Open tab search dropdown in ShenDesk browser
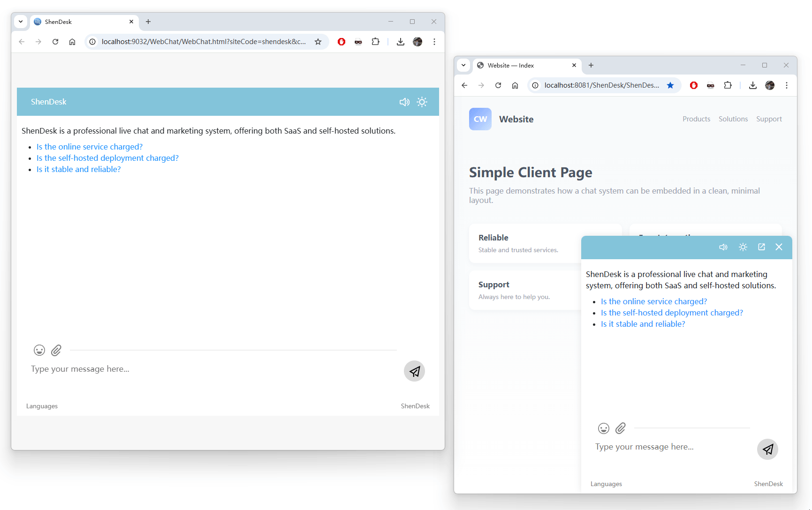The height and width of the screenshot is (510, 812). point(21,22)
